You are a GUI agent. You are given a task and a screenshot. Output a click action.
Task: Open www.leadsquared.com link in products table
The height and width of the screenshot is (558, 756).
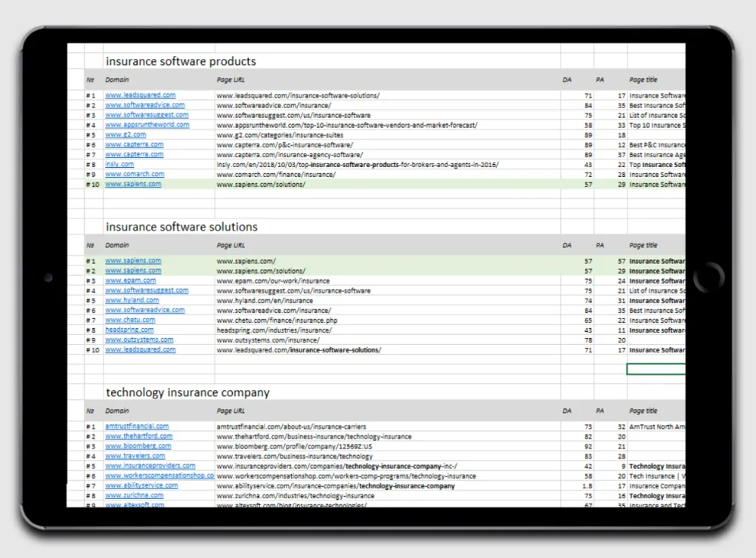click(141, 95)
